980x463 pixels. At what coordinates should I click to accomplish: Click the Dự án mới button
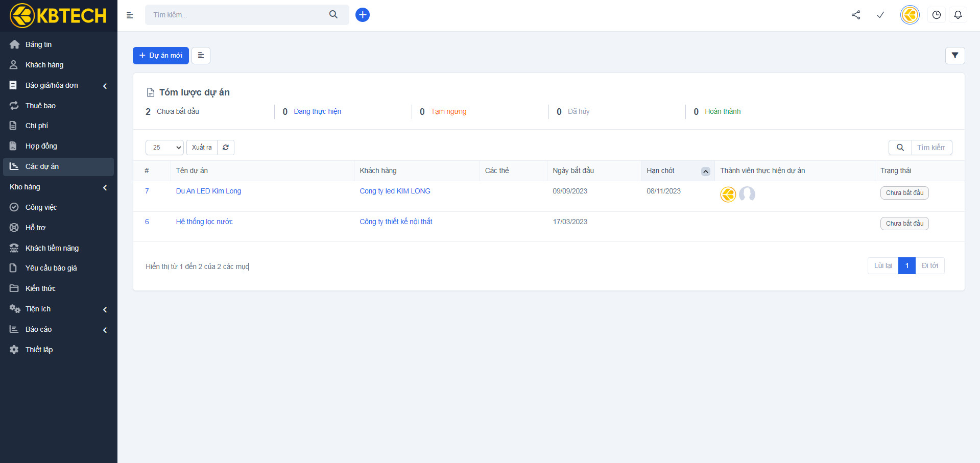(160, 56)
